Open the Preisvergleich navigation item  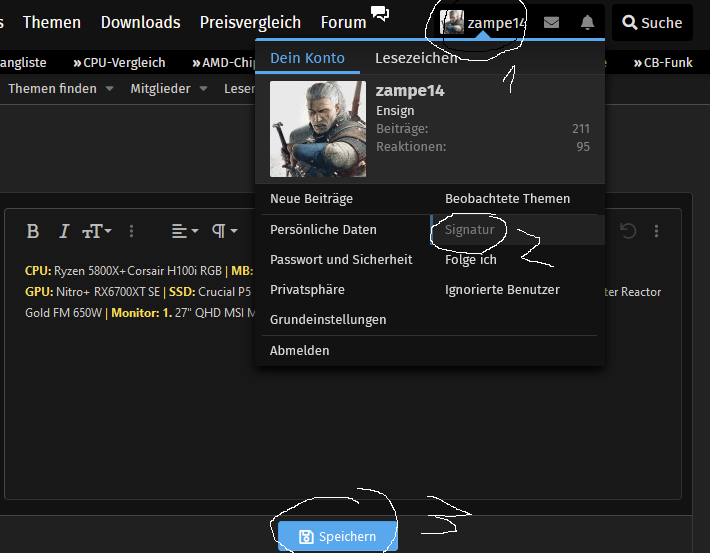pyautogui.click(x=250, y=22)
